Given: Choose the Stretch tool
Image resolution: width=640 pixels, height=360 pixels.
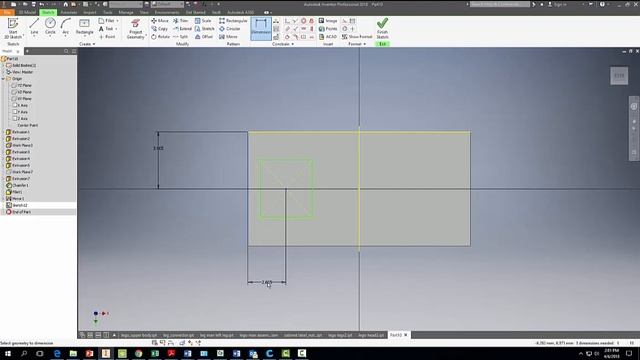Looking at the screenshot, I should [x=204, y=29].
